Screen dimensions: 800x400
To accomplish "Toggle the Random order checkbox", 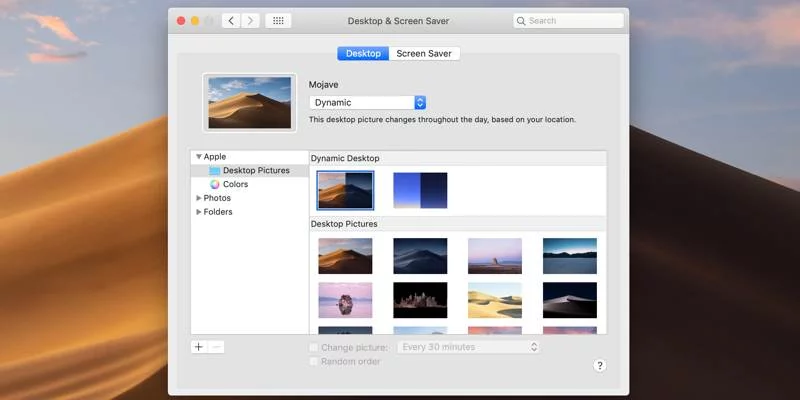I will 314,361.
